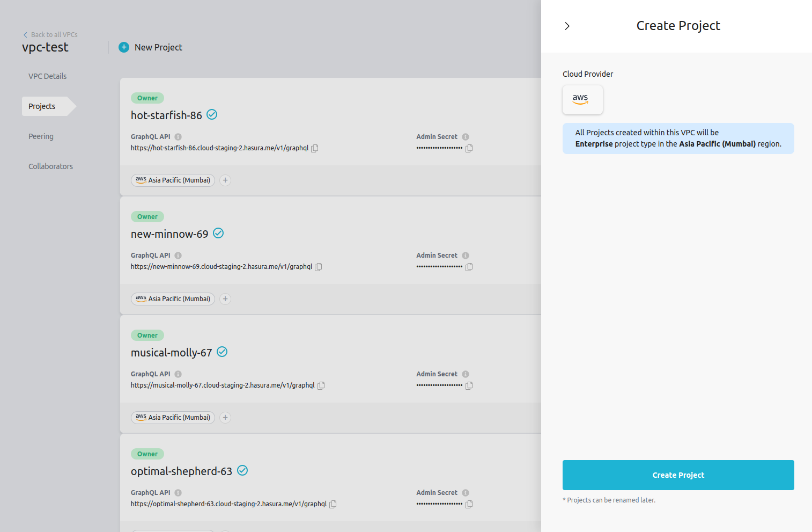Reveal the Admin Secret of musical-molly-67
Viewport: 812px width, 532px height.
[439, 385]
